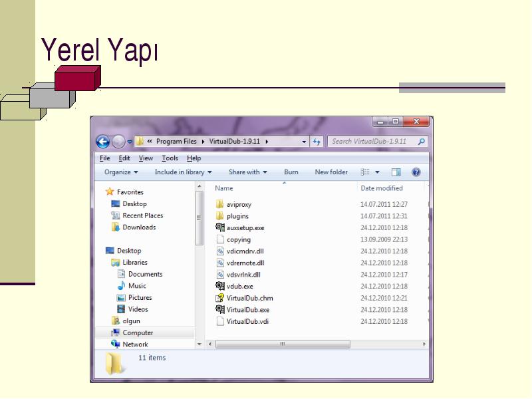Select the aviproxy folder icon
Image resolution: width=532 pixels, height=399 pixels.
coord(220,204)
